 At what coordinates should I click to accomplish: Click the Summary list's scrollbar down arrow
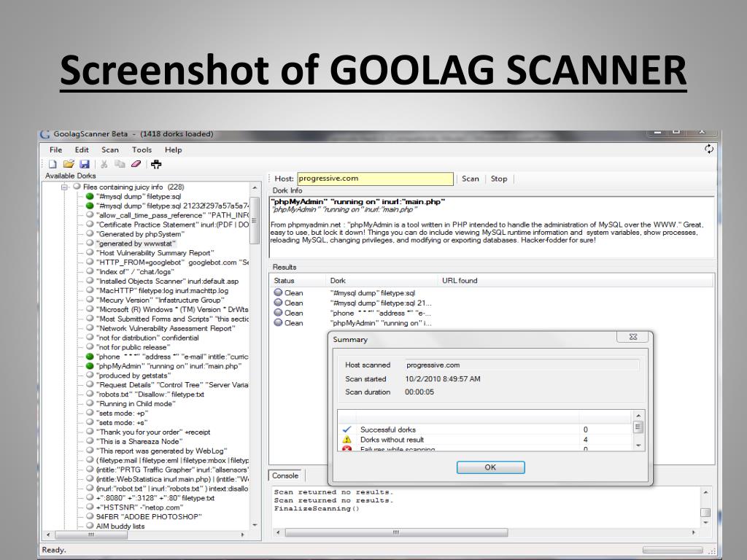[x=638, y=446]
